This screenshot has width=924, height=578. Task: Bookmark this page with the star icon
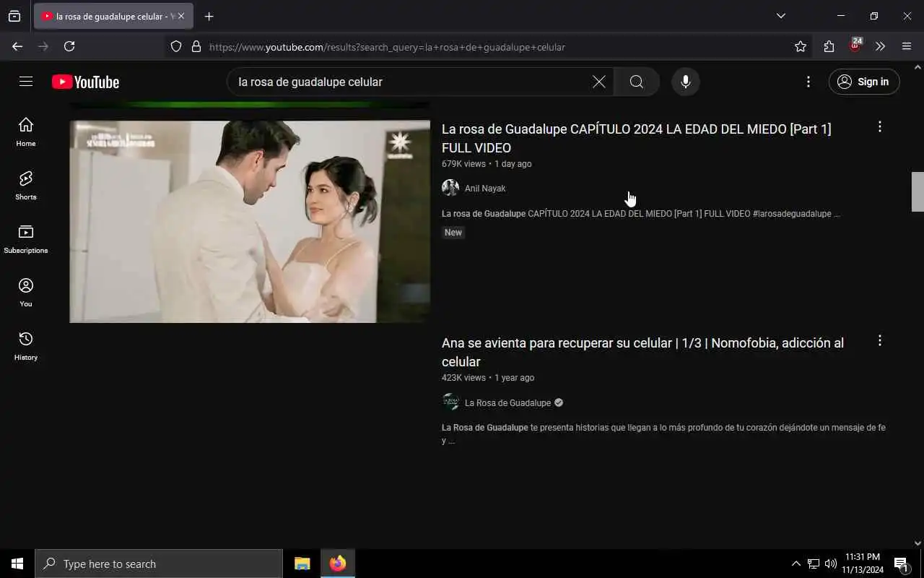coord(801,46)
